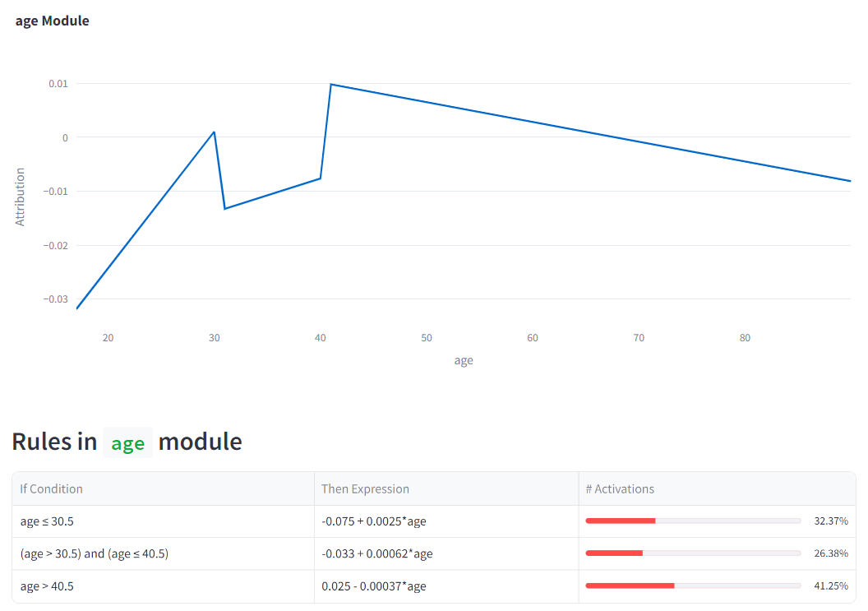Click the green 'age' code tag in heading
Screen dimensions: 868x611
(x=128, y=442)
